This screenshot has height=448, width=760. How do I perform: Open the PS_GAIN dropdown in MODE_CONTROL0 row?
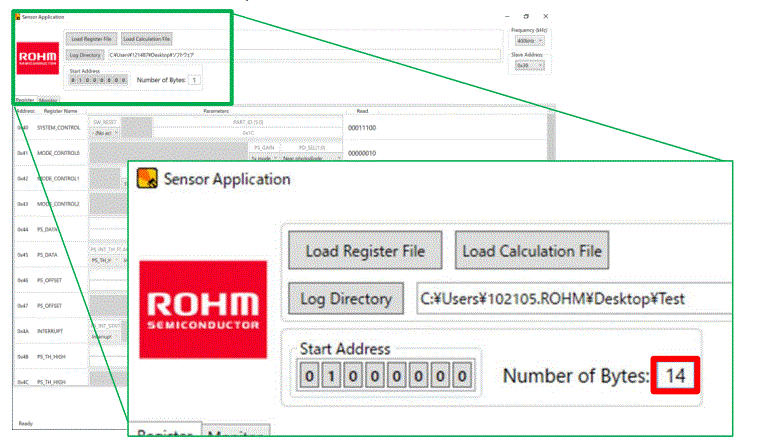coord(264,158)
